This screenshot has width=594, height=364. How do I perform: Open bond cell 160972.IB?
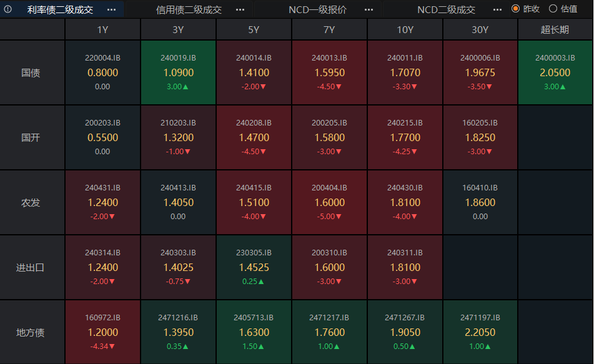coord(102,332)
